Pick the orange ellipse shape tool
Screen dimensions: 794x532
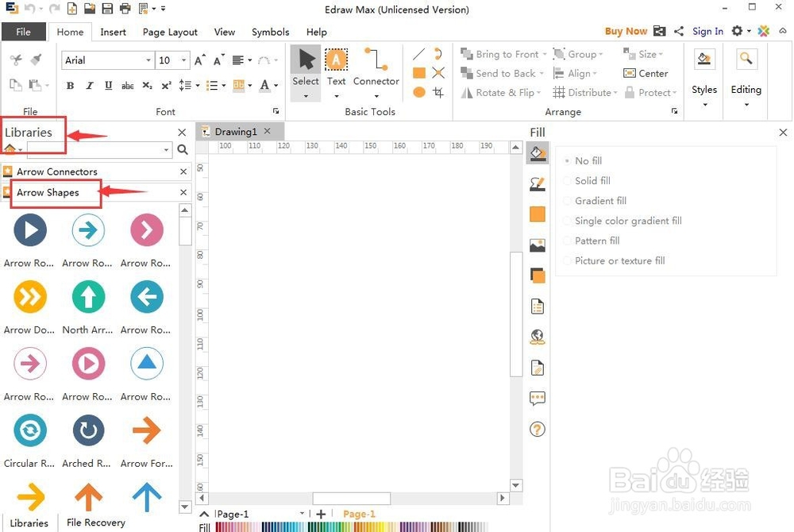pos(418,92)
